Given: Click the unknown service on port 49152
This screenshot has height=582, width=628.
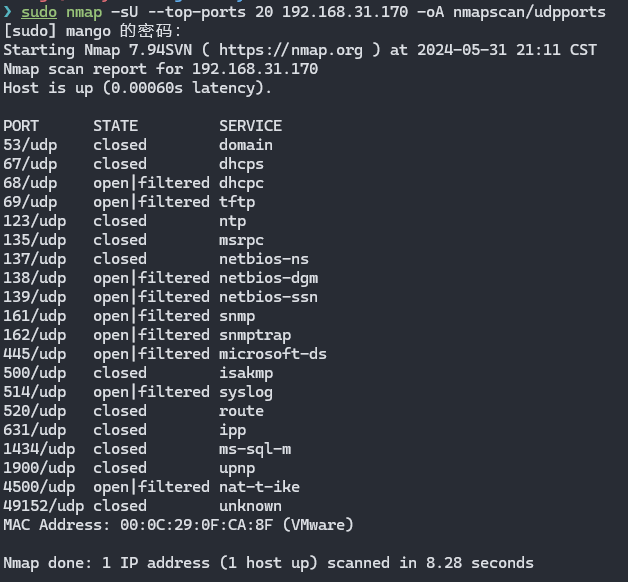Looking at the screenshot, I should pos(250,506).
